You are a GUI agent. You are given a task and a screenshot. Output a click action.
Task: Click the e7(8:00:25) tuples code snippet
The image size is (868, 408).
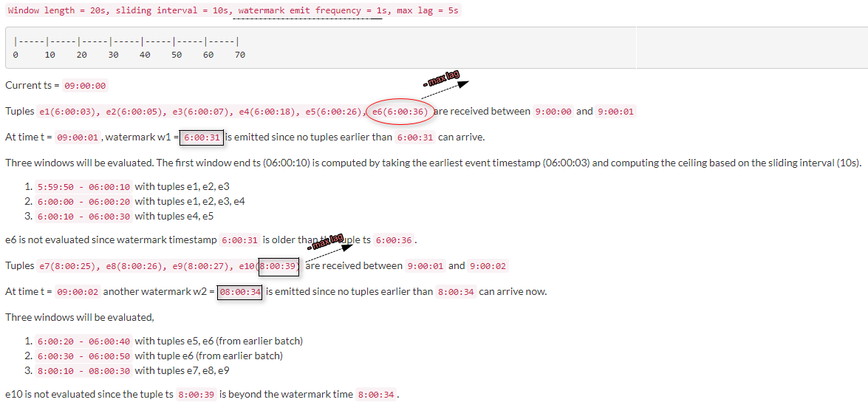(148, 266)
